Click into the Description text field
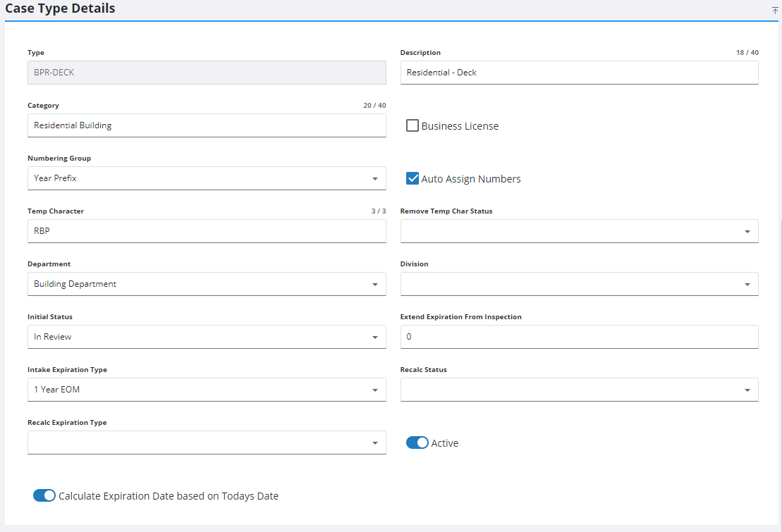 (579, 73)
